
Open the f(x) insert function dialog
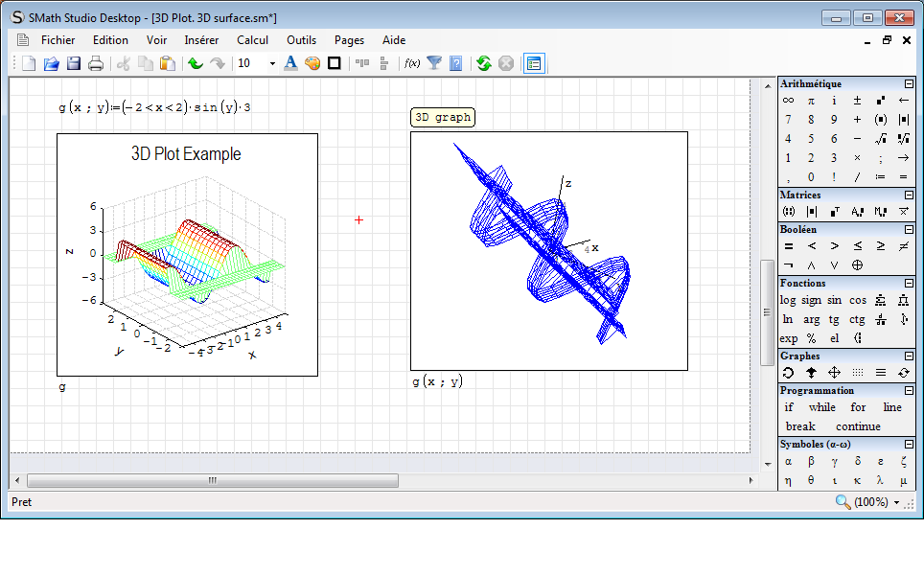(412, 63)
